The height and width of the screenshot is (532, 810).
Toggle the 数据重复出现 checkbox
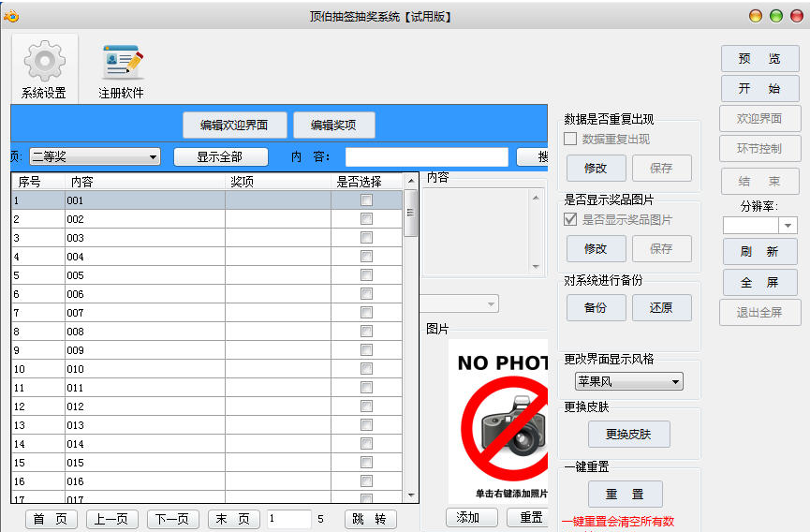pos(570,139)
